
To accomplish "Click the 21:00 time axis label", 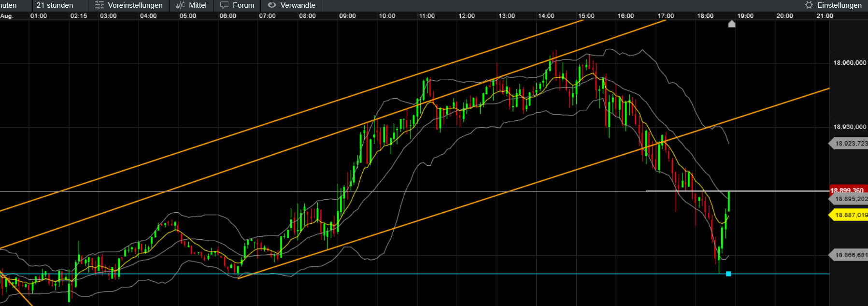I will pos(825,16).
